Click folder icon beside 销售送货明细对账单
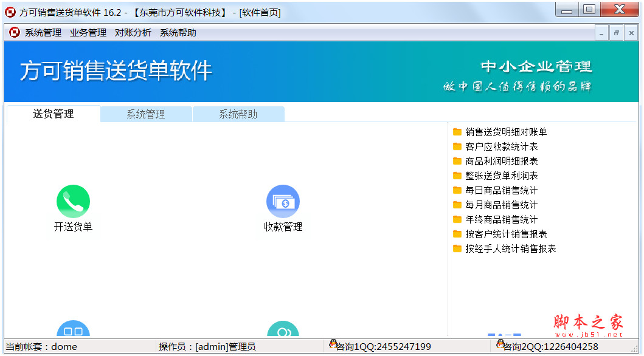The height and width of the screenshot is (356, 644). [457, 132]
